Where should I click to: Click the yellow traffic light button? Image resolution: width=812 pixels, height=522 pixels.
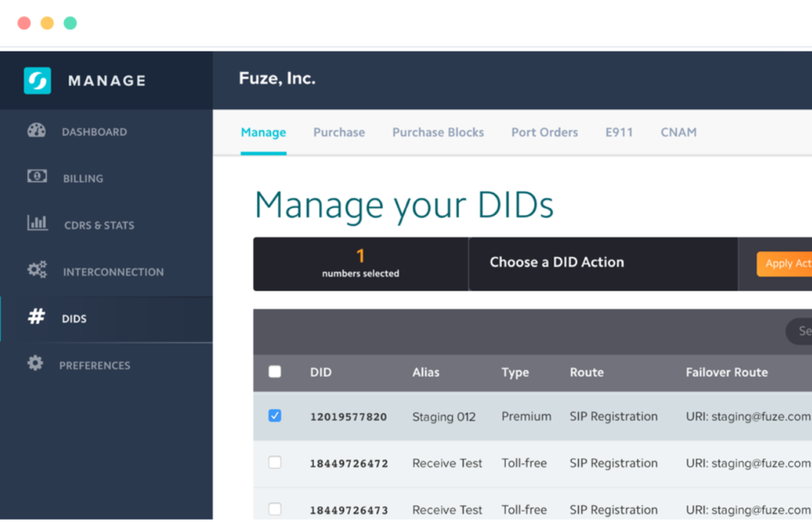coord(46,22)
